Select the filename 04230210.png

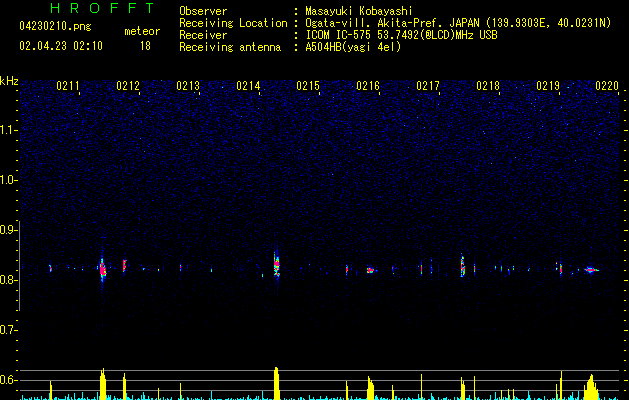click(55, 27)
